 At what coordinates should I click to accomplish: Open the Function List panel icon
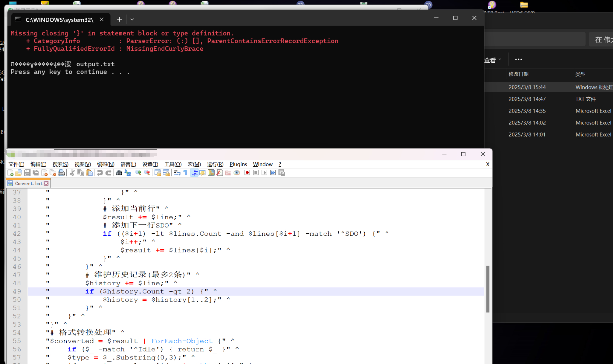tap(220, 173)
